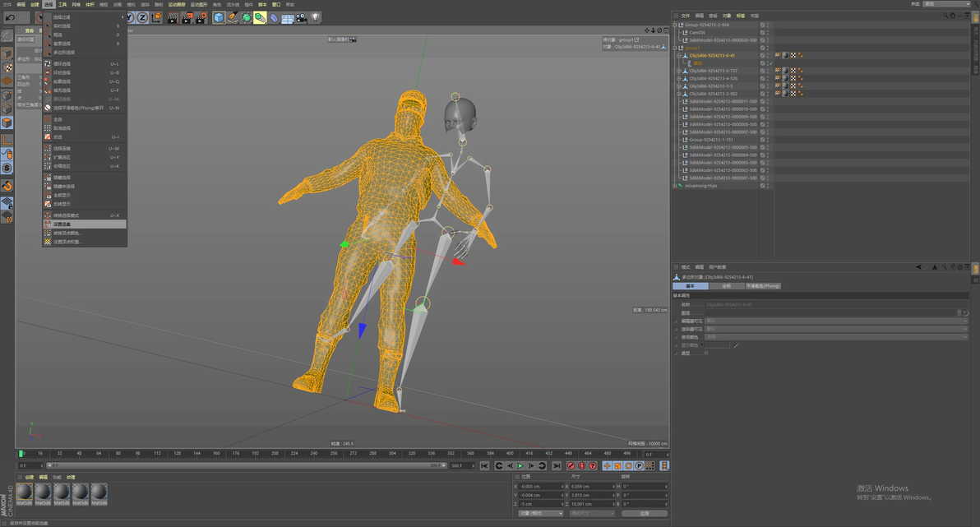The height and width of the screenshot is (527, 980).
Task: Click the floor grid icon in the toolbar
Action: point(287,17)
